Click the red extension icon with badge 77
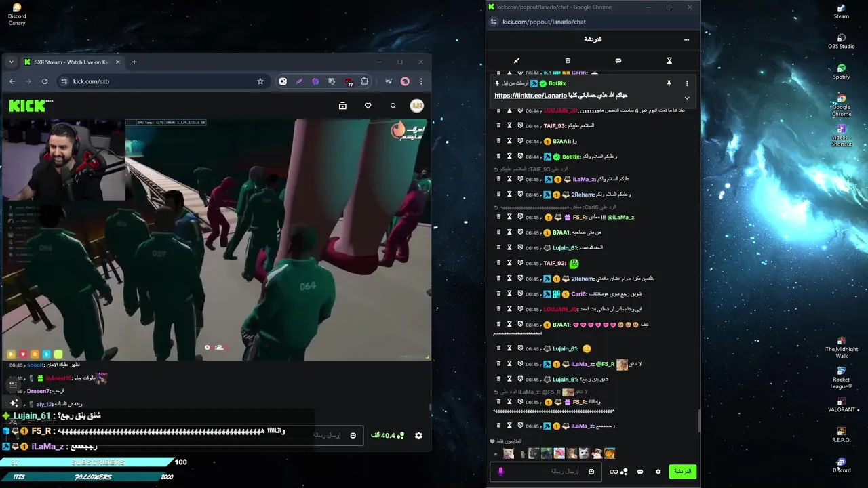The height and width of the screenshot is (488, 868). pos(349,82)
